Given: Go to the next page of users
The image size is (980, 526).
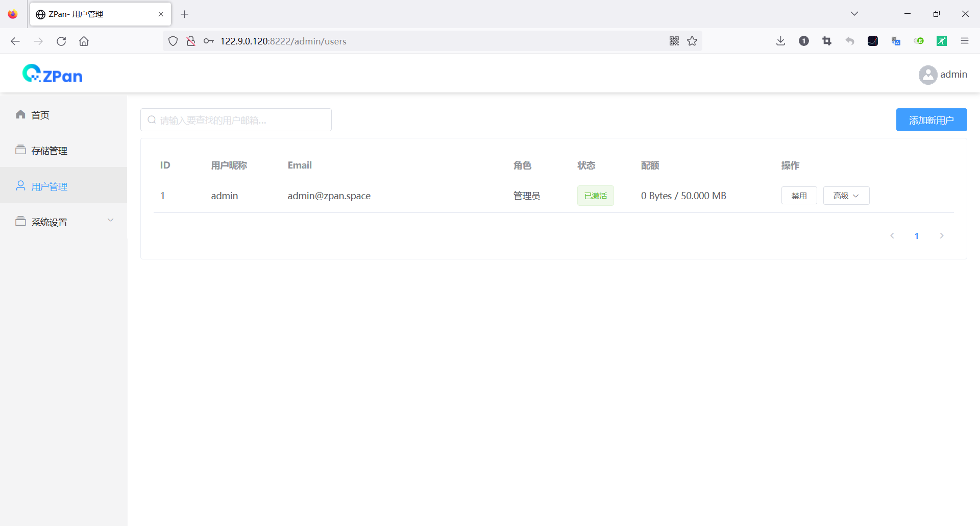Looking at the screenshot, I should pos(942,236).
